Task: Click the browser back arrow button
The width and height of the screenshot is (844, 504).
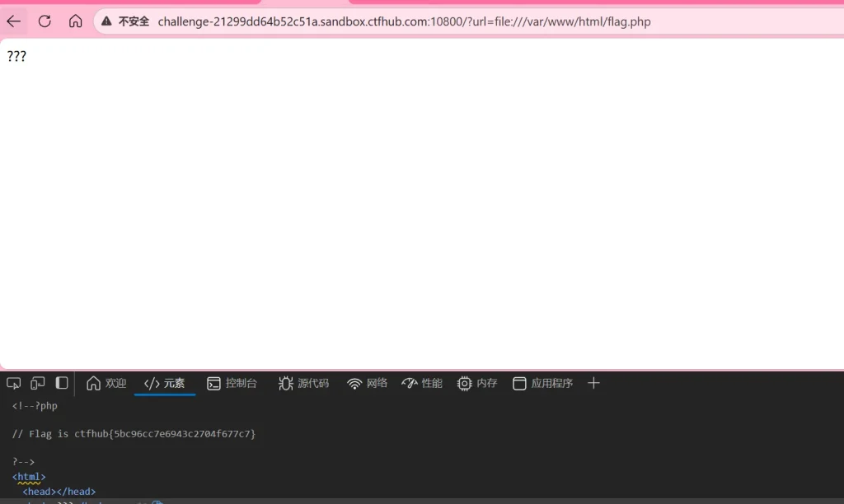Action: pyautogui.click(x=14, y=21)
